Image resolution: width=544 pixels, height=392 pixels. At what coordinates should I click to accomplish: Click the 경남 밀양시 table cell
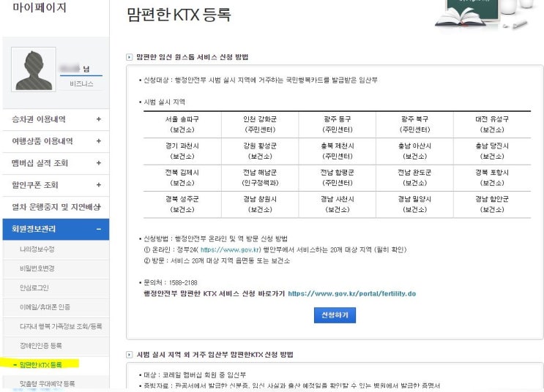tap(414, 205)
